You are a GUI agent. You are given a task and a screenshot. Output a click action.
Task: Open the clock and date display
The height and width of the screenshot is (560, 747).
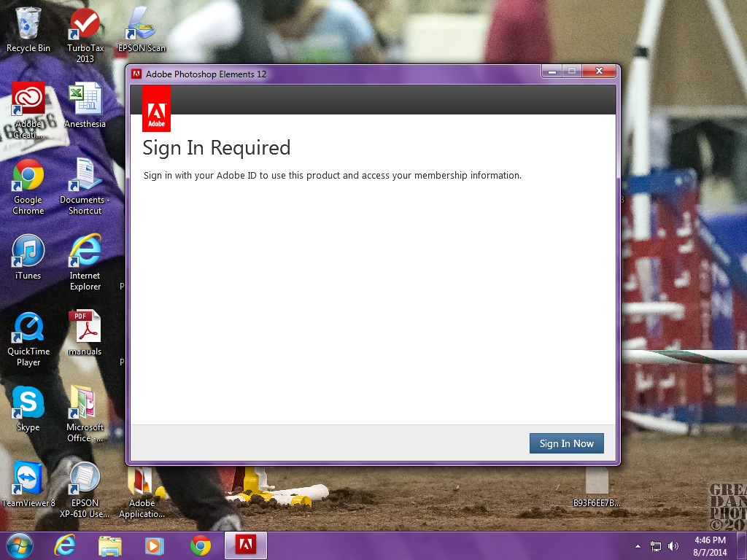click(x=709, y=545)
